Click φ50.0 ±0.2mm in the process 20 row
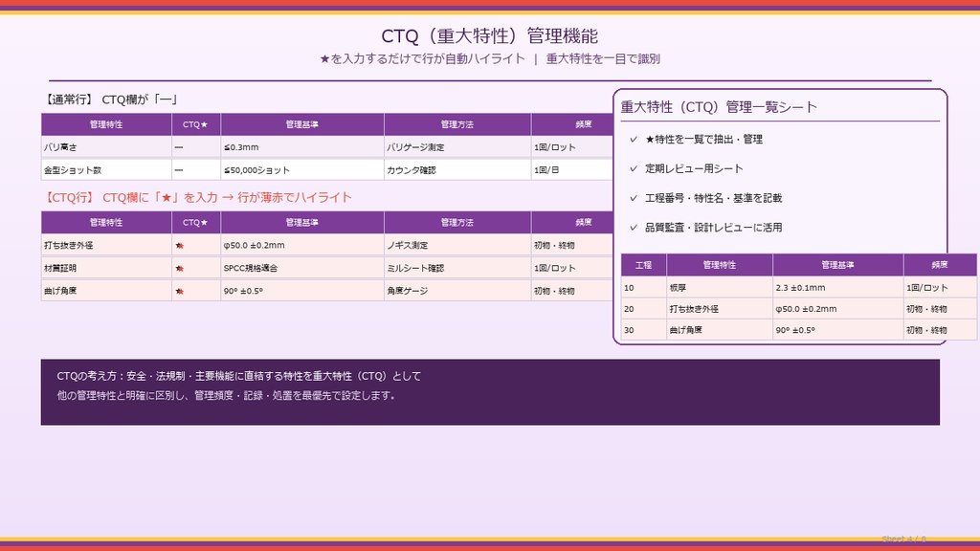 [838, 309]
